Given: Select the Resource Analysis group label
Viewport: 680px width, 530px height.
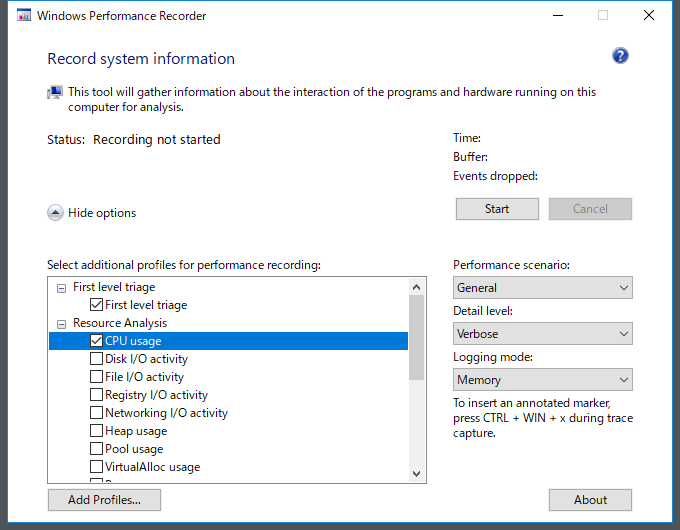Looking at the screenshot, I should point(120,323).
